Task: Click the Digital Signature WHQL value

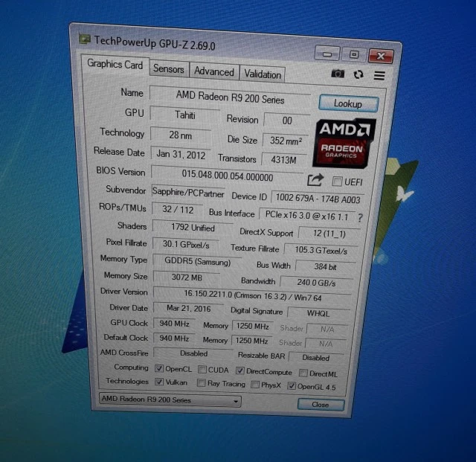Action: click(318, 313)
